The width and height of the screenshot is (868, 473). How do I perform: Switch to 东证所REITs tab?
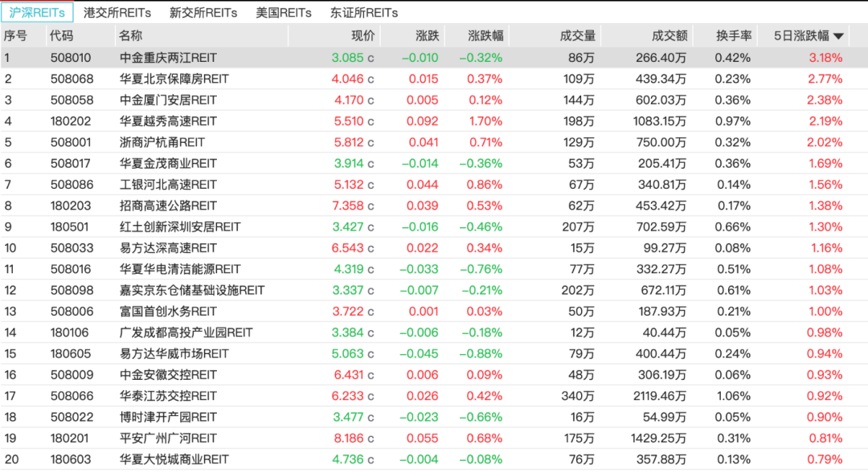coord(364,13)
